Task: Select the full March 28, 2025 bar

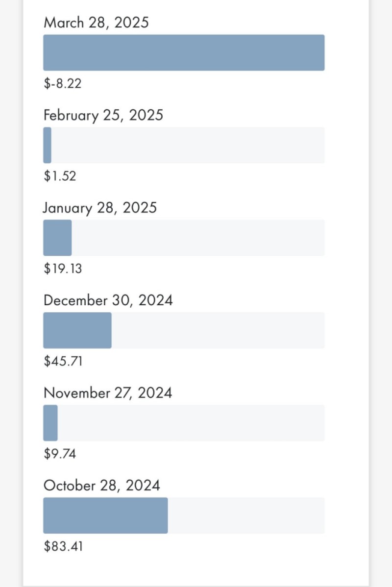Action: pos(184,53)
